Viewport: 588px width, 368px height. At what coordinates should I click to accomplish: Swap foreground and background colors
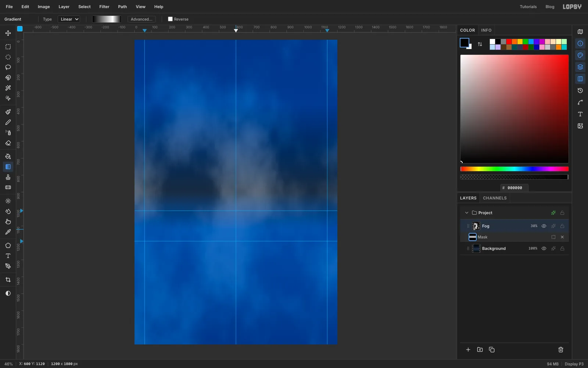click(480, 44)
